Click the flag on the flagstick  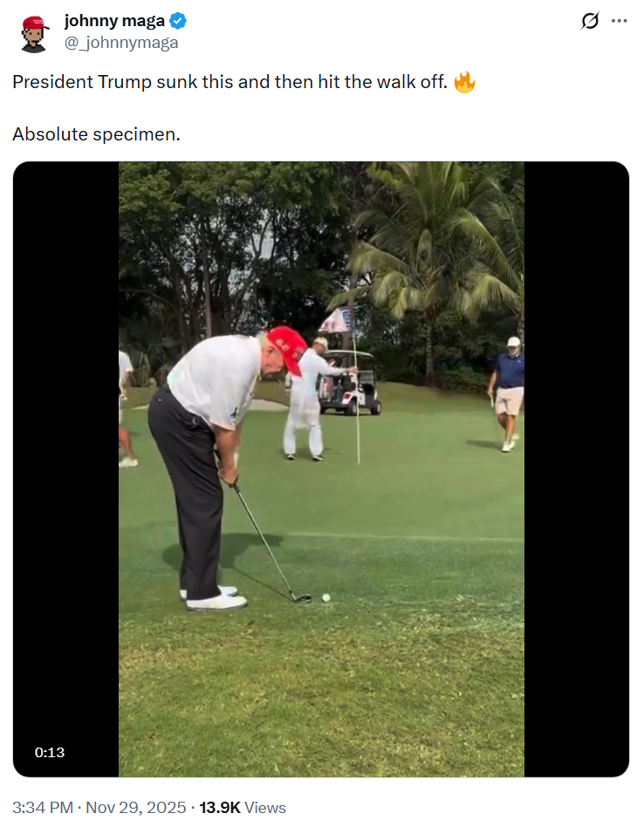337,320
